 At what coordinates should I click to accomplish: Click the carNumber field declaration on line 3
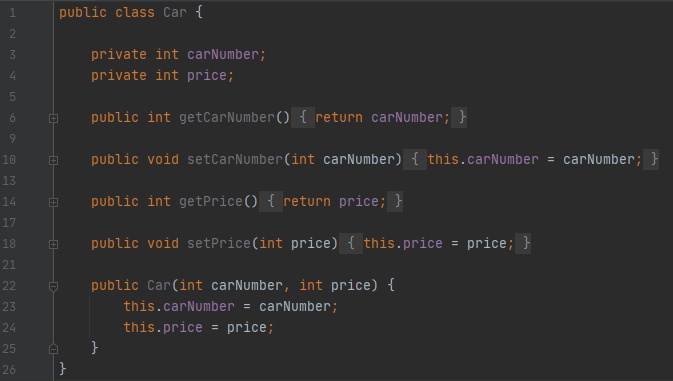click(x=223, y=54)
